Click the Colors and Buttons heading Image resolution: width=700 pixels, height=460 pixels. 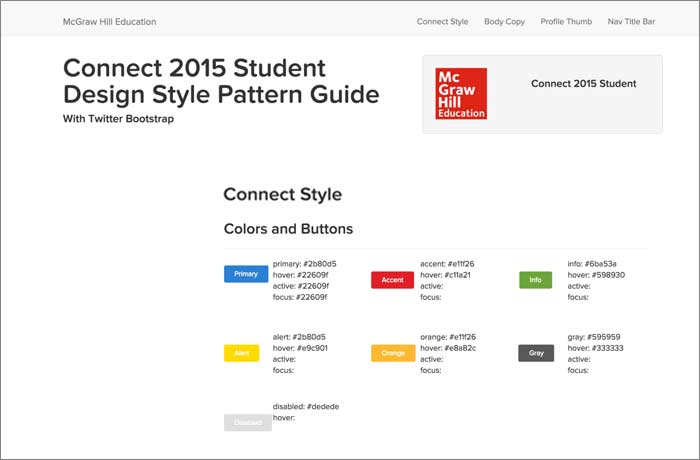pos(288,229)
